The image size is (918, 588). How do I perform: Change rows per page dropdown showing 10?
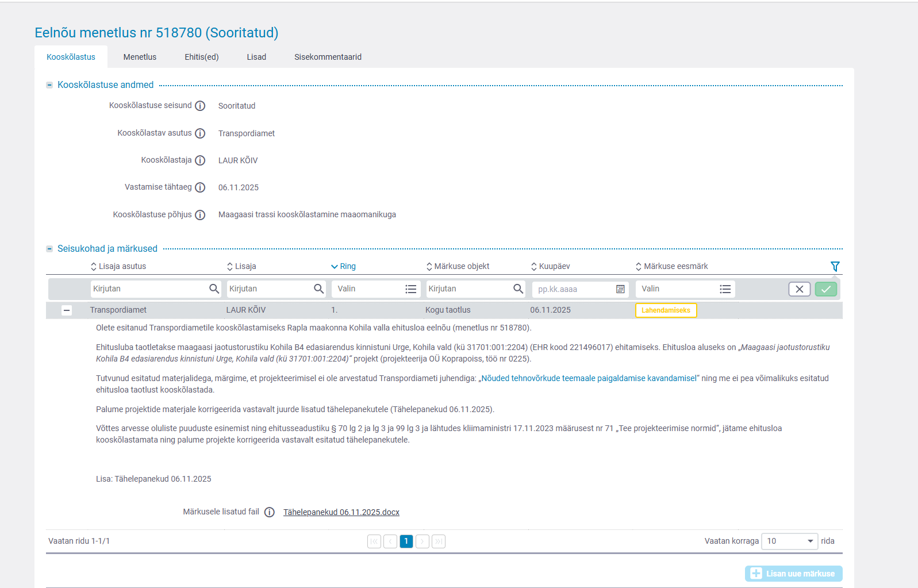(x=789, y=541)
